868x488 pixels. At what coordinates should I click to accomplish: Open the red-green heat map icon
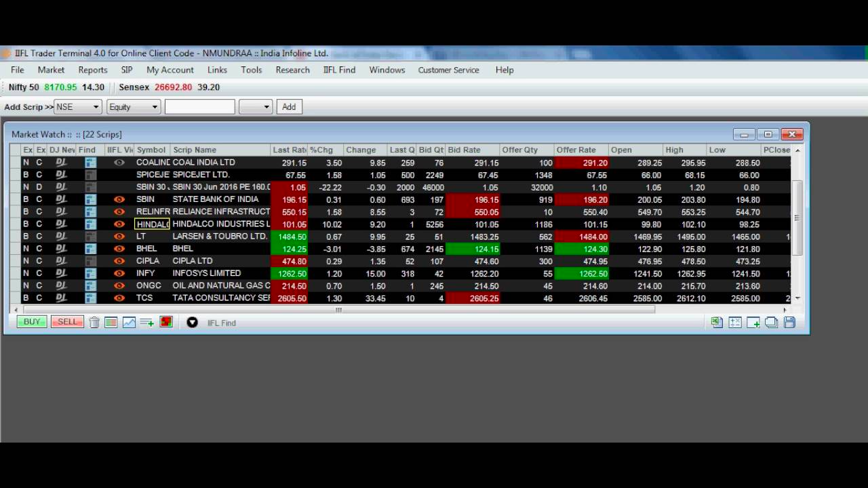166,323
